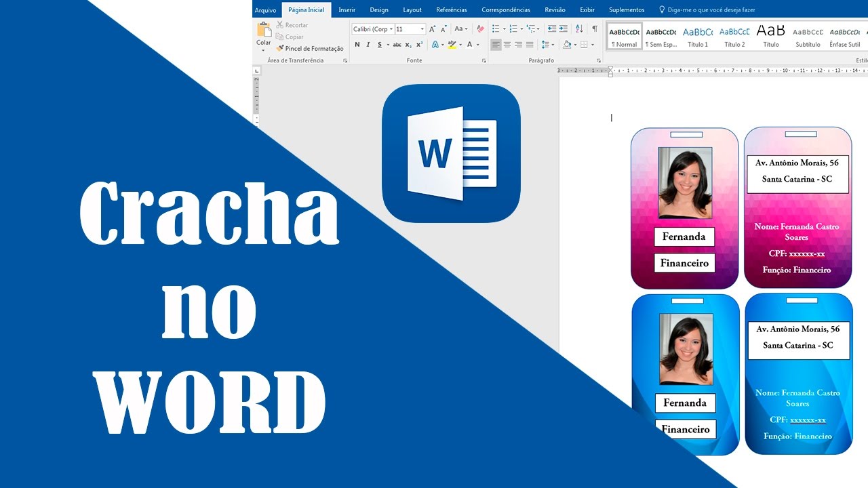Switch to the Layout tab
Image resolution: width=868 pixels, height=488 pixels.
click(412, 10)
